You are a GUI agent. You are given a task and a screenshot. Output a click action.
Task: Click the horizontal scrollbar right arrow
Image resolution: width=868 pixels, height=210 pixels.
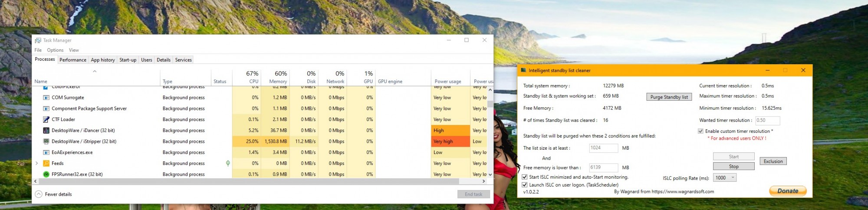coord(484,181)
